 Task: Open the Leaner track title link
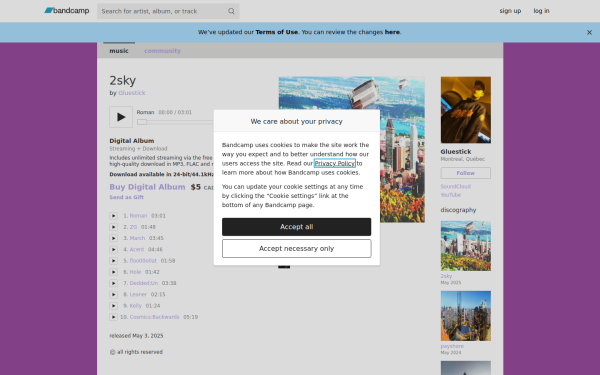tap(138, 294)
